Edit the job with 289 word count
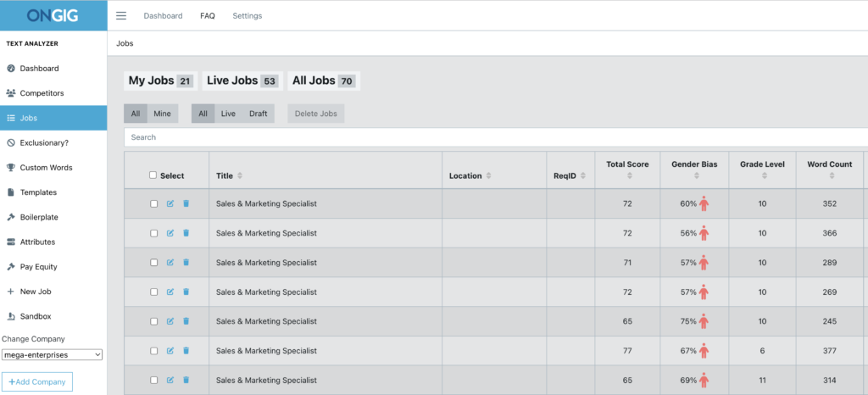Viewport: 868px width, 395px height. [x=170, y=262]
